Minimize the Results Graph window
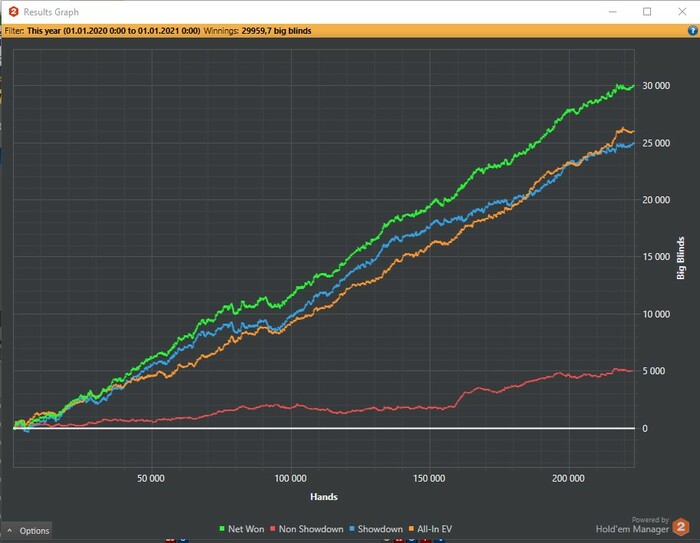Viewport: 700px width, 543px height. click(612, 12)
